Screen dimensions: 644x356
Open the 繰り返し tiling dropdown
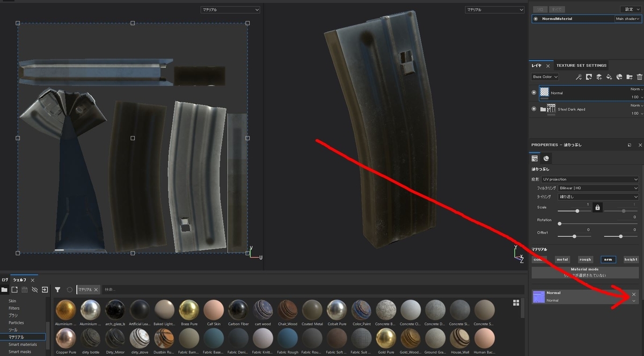(598, 197)
